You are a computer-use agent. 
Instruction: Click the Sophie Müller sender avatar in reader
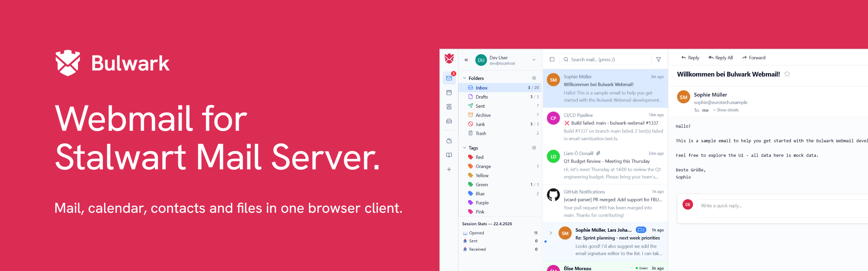click(684, 97)
